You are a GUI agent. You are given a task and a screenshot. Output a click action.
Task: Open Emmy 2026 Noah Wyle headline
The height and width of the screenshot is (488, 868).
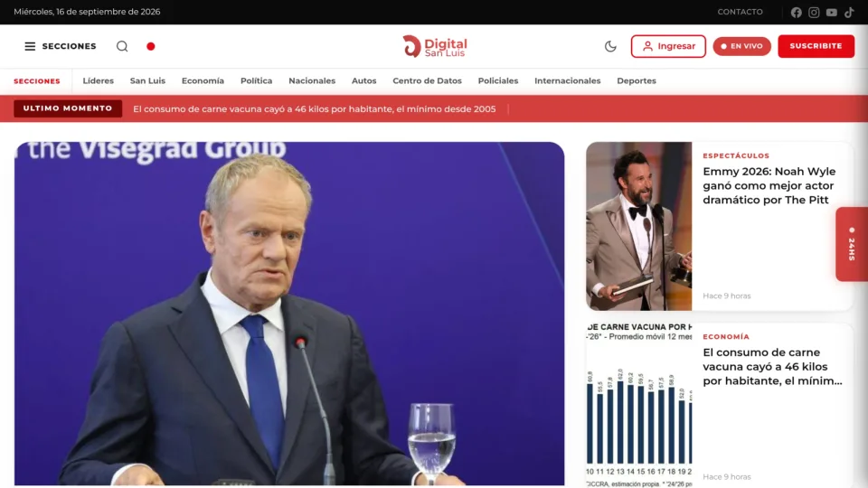coord(769,185)
